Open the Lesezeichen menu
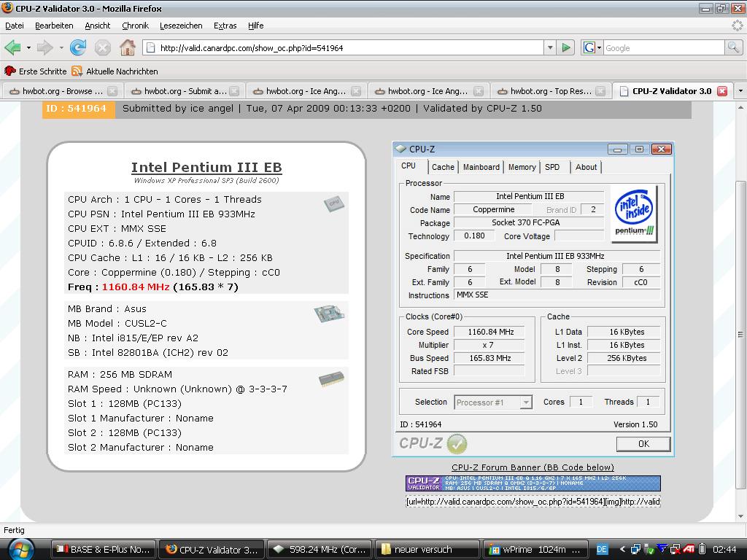Screen dimensions: 747x560 181,26
